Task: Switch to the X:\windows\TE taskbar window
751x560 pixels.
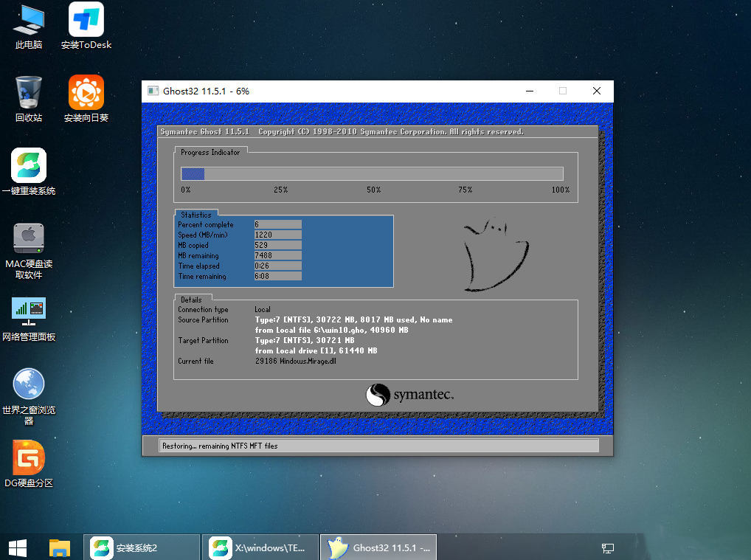Action: click(260, 547)
